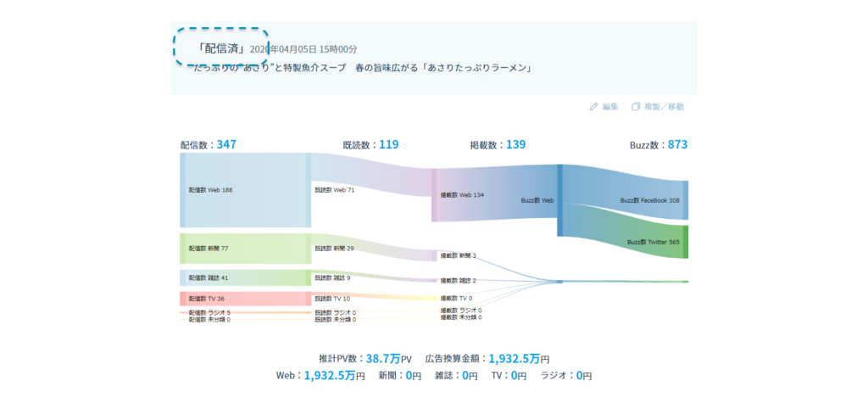Image resolution: width=868 pixels, height=409 pixels.
Task: Click the 既読数 Web 71 node
Action: pos(334,190)
